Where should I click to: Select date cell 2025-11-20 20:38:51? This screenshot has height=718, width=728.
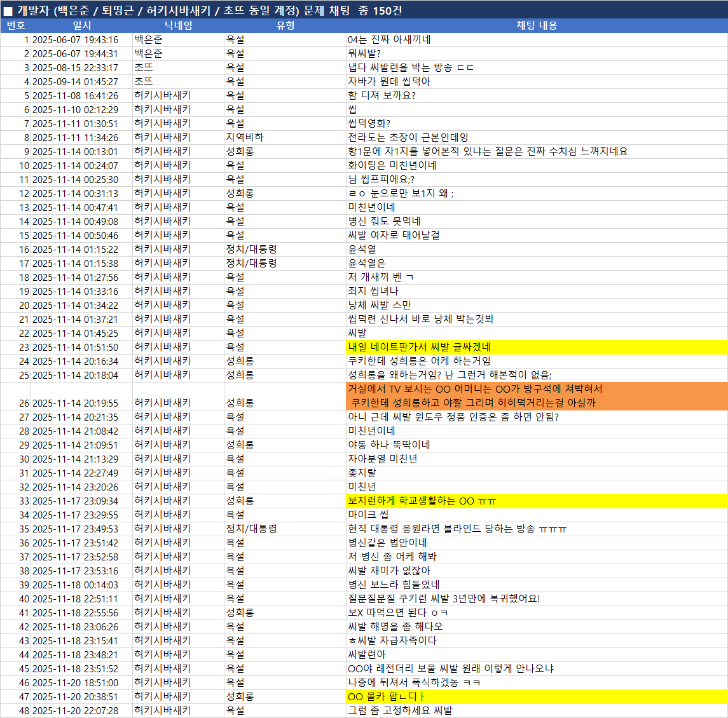coord(82,696)
